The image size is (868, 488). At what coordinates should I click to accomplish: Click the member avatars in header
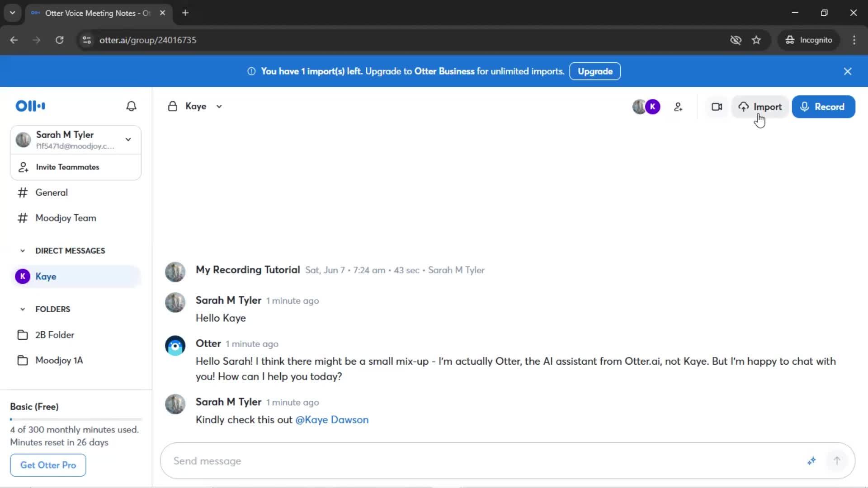646,107
